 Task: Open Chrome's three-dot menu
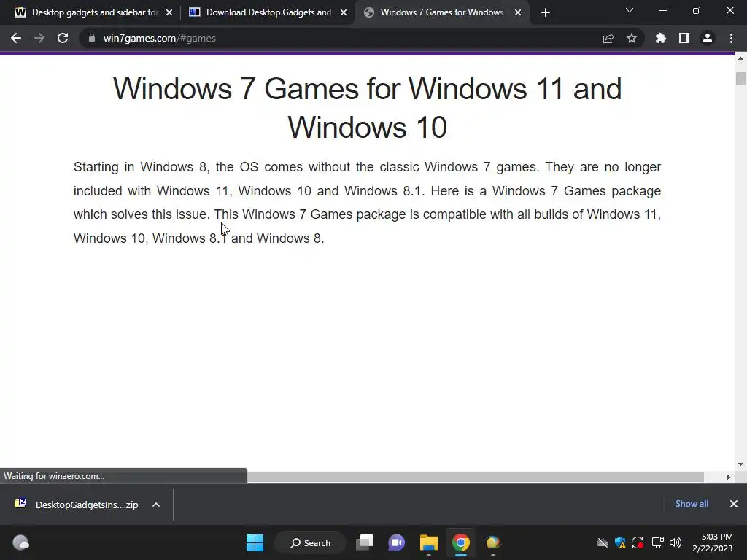click(x=731, y=38)
